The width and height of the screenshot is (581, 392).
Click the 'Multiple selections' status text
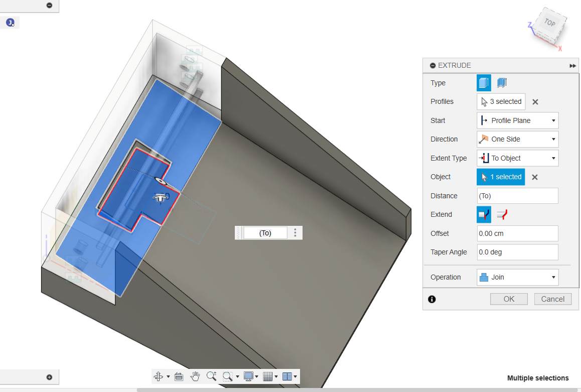point(538,378)
